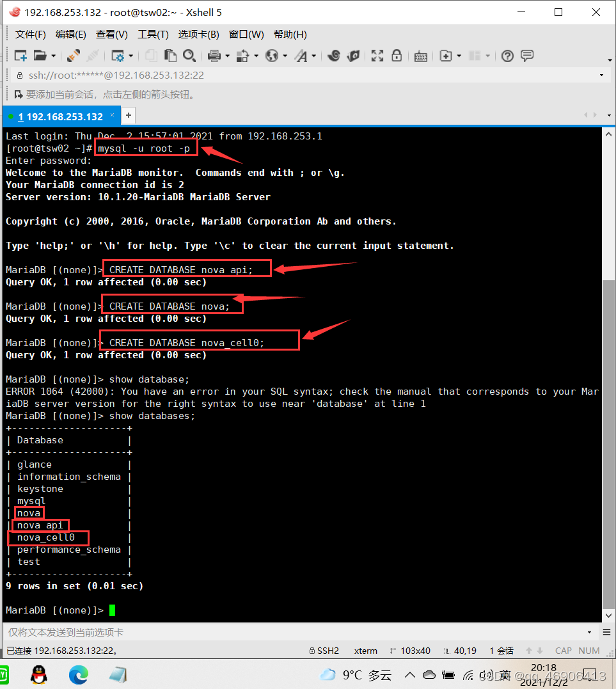Image resolution: width=616 pixels, height=689 pixels.
Task: Expand the Font dropdown arrow
Action: pyautogui.click(x=314, y=56)
